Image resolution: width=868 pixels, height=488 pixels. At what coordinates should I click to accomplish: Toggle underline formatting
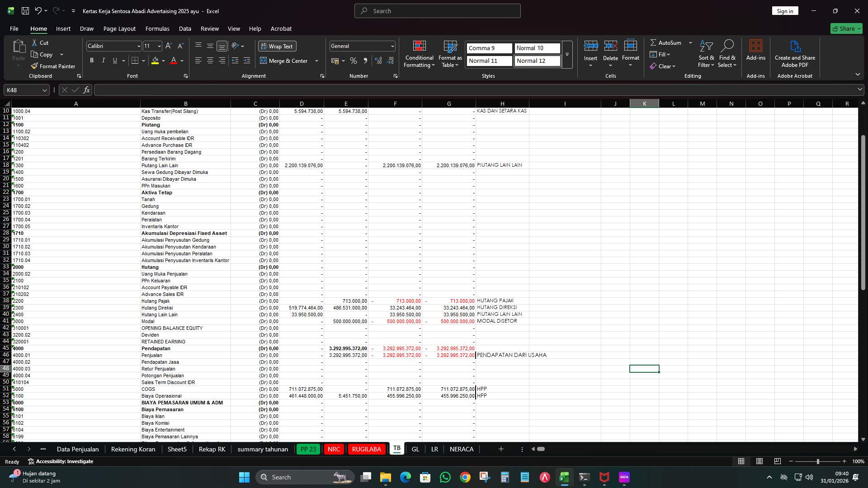coord(115,60)
